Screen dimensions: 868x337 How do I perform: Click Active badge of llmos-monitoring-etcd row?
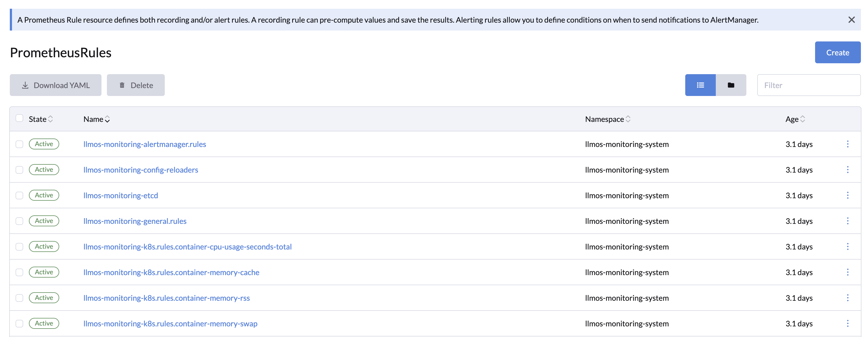[44, 195]
